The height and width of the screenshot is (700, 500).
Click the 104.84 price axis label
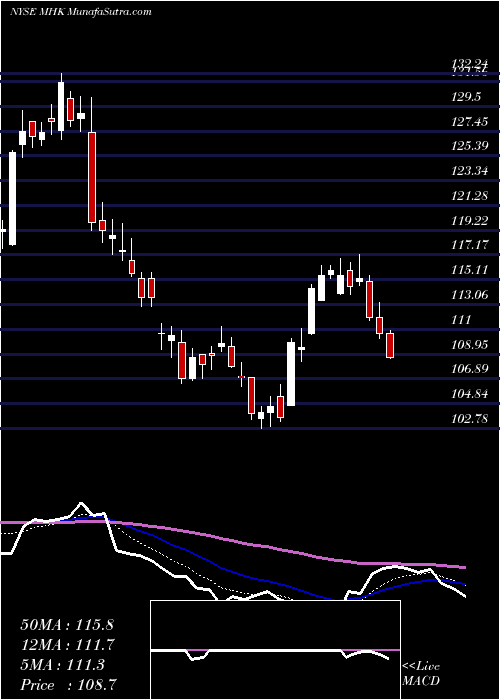point(468,394)
